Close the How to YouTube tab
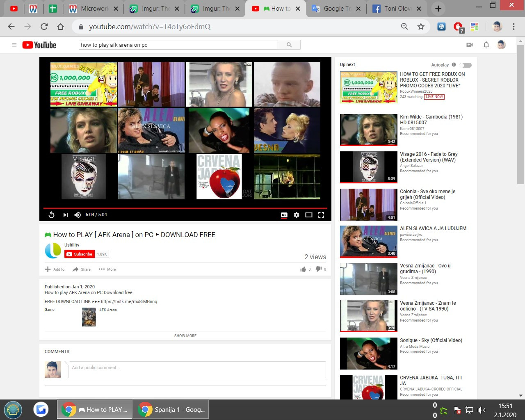Image resolution: width=525 pixels, height=420 pixels. (298, 9)
